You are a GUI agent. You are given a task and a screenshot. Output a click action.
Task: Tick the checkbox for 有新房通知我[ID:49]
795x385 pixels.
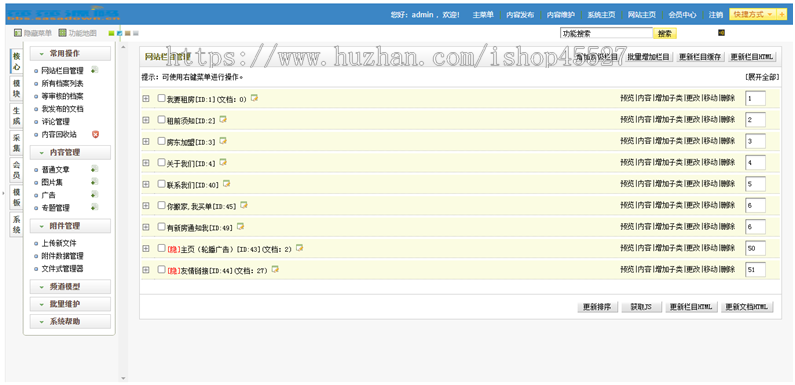coord(161,227)
